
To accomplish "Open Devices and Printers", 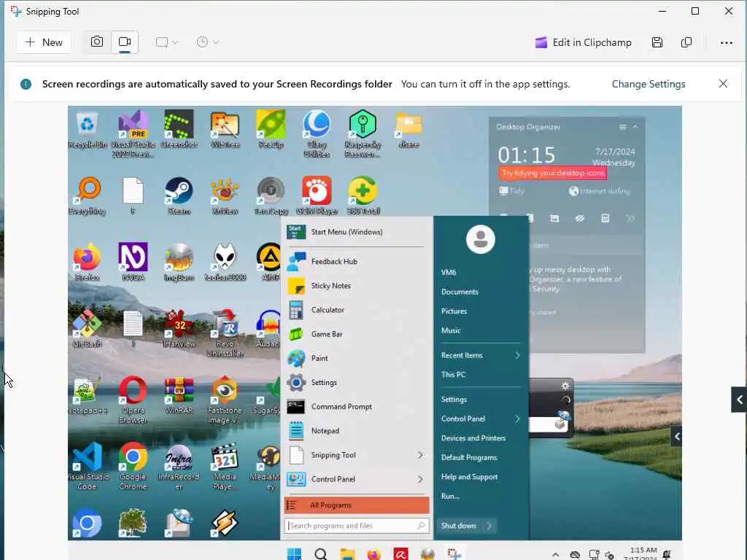I will click(473, 438).
